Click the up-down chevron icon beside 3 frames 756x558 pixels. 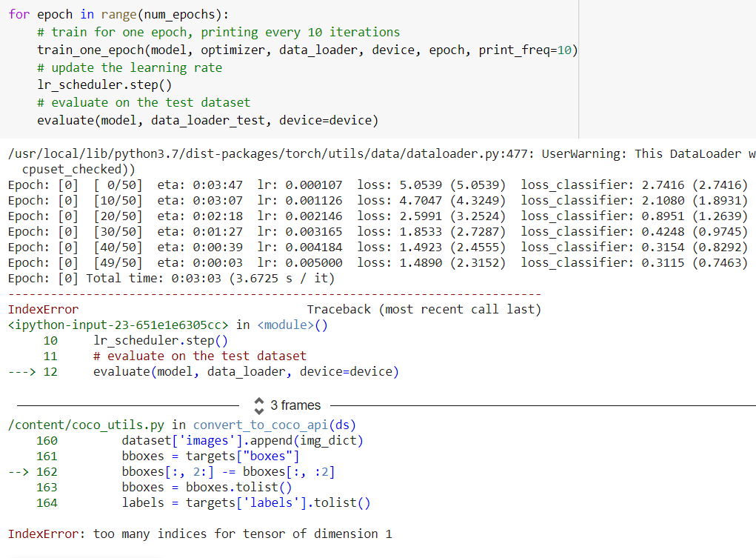[x=258, y=405]
